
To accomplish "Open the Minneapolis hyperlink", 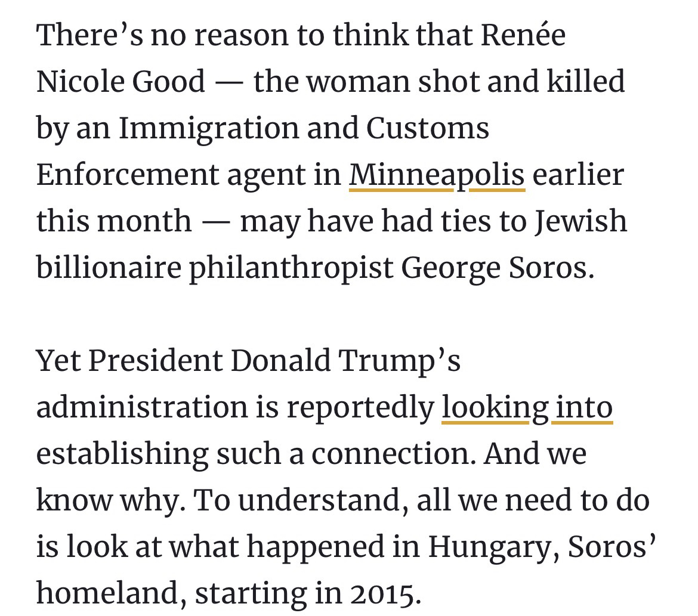I will (437, 174).
